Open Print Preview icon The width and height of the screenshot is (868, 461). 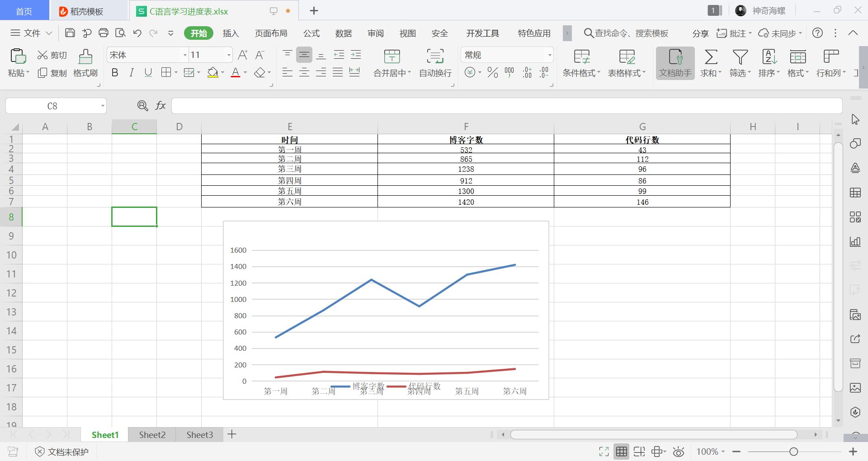(120, 33)
